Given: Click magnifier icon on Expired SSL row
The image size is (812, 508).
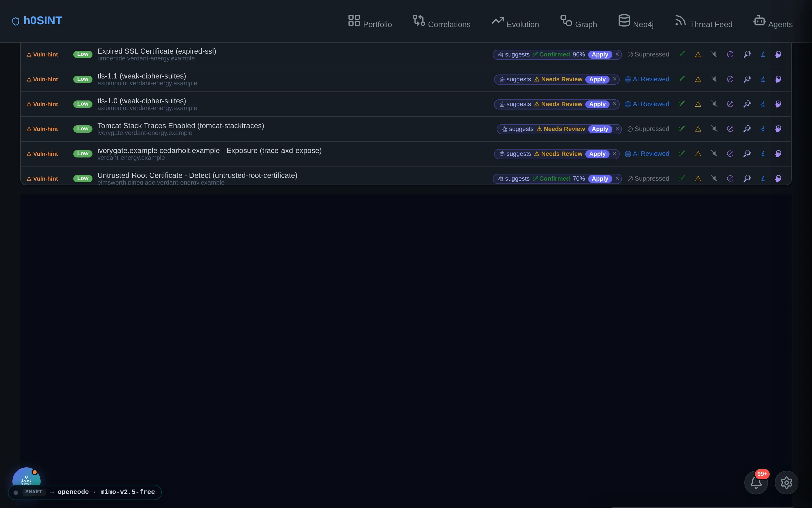Looking at the screenshot, I should pos(747,54).
